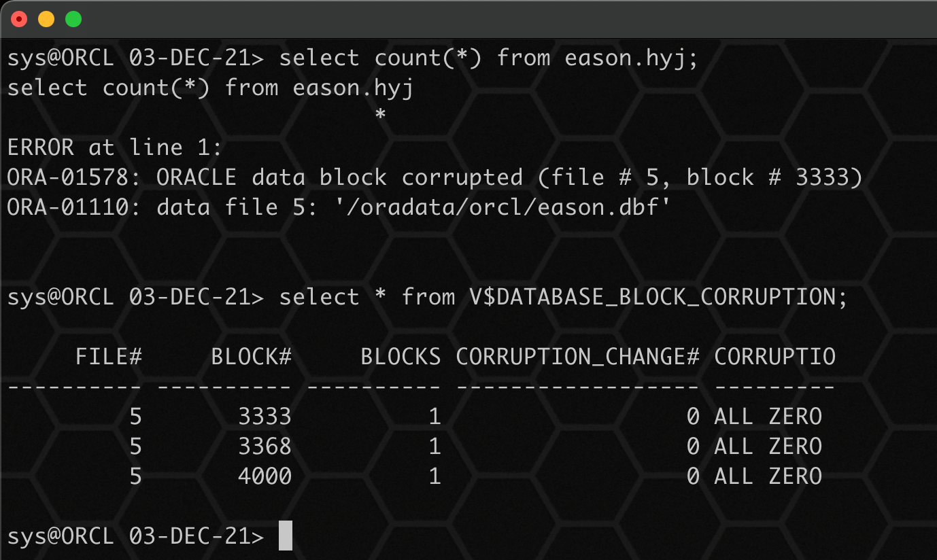Click block number 3368 in the table
The image size is (937, 560).
(x=265, y=446)
